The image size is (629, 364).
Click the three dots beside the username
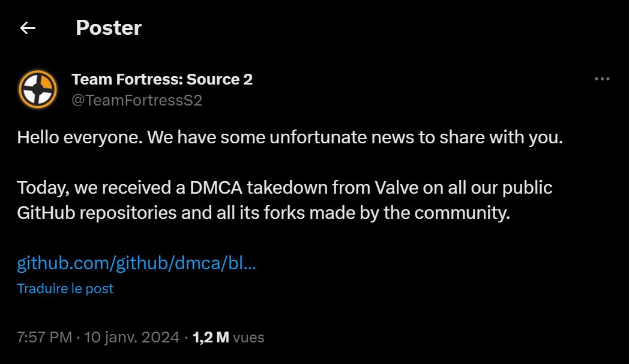point(601,78)
